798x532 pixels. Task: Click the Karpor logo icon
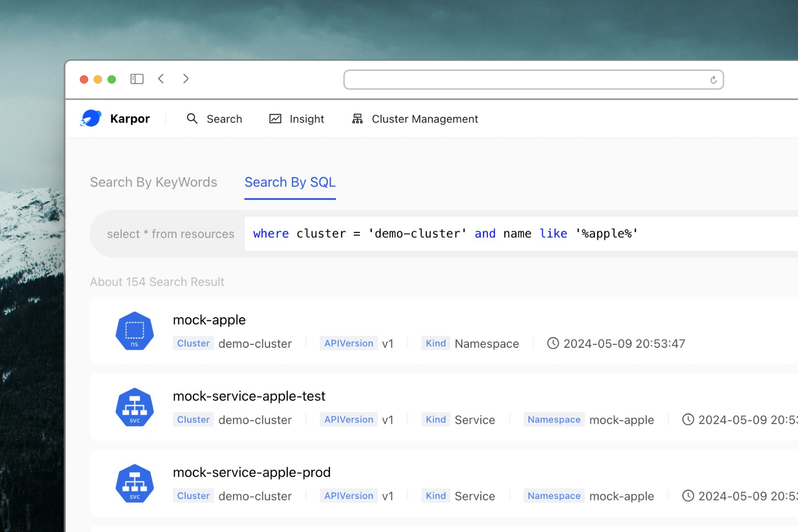click(91, 119)
